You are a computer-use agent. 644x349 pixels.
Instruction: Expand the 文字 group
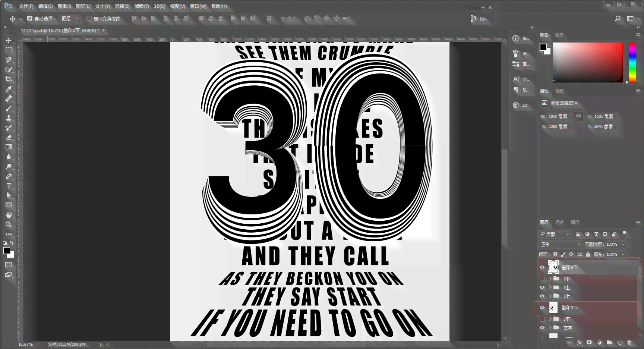point(550,328)
